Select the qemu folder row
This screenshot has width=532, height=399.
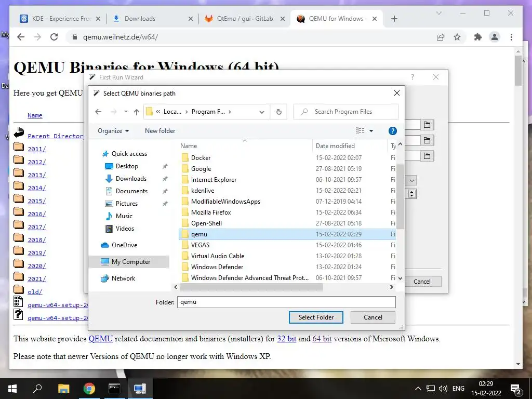coord(287,234)
